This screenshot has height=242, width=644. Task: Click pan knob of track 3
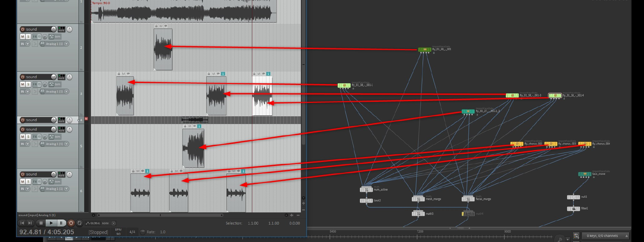coord(69,77)
